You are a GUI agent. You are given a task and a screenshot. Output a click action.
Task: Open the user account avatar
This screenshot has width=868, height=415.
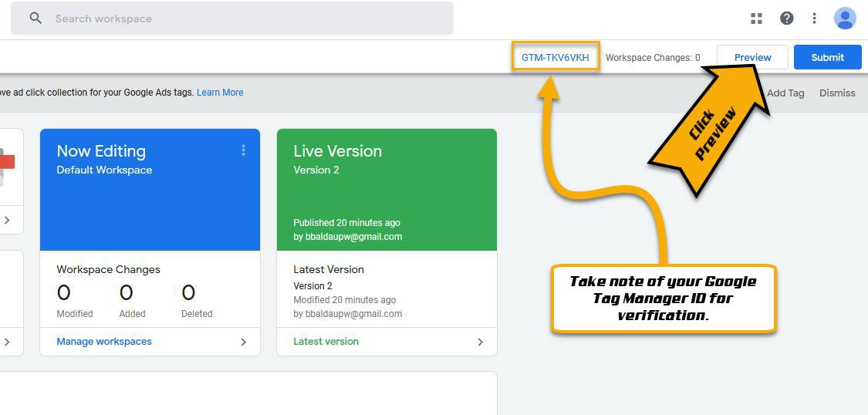tap(845, 19)
